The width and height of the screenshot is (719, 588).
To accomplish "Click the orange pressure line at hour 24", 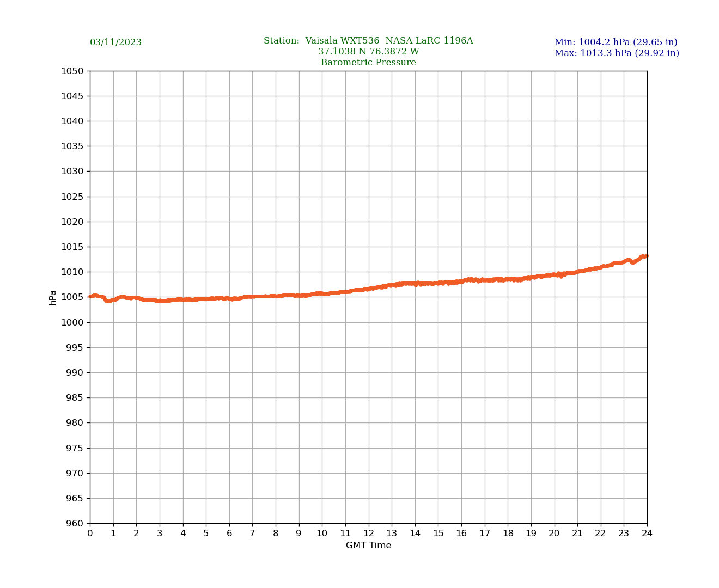I will point(646,256).
